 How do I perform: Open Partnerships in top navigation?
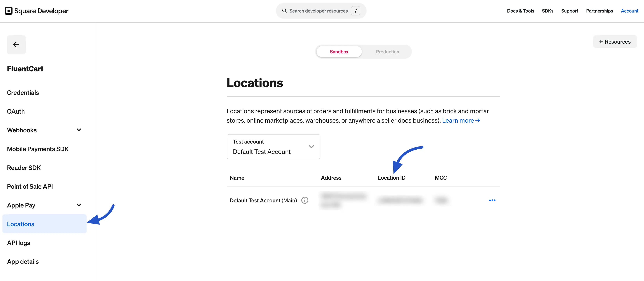tap(599, 11)
